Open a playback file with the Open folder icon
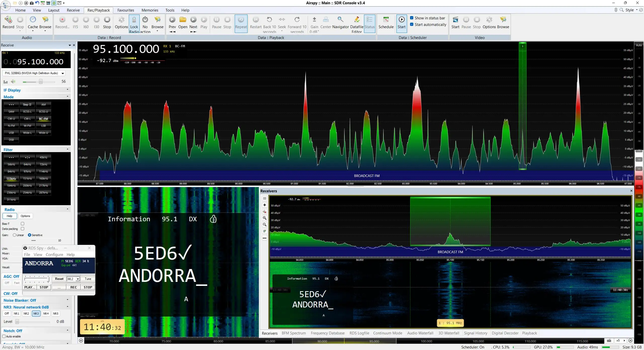Viewport: 644px width, 350px height. tap(183, 23)
